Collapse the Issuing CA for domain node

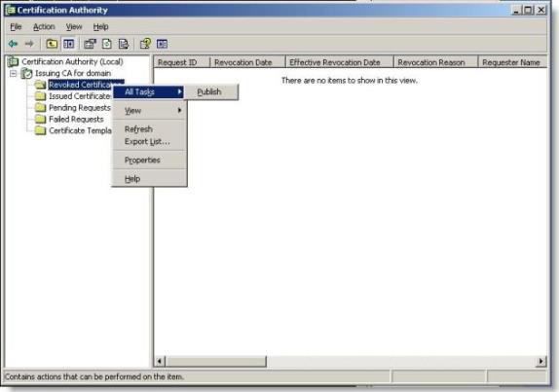(x=14, y=74)
